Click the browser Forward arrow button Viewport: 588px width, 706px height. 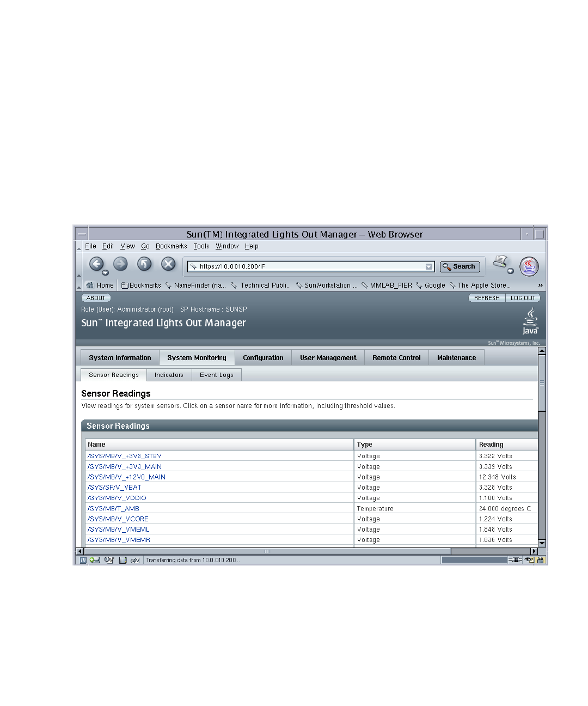click(x=120, y=264)
